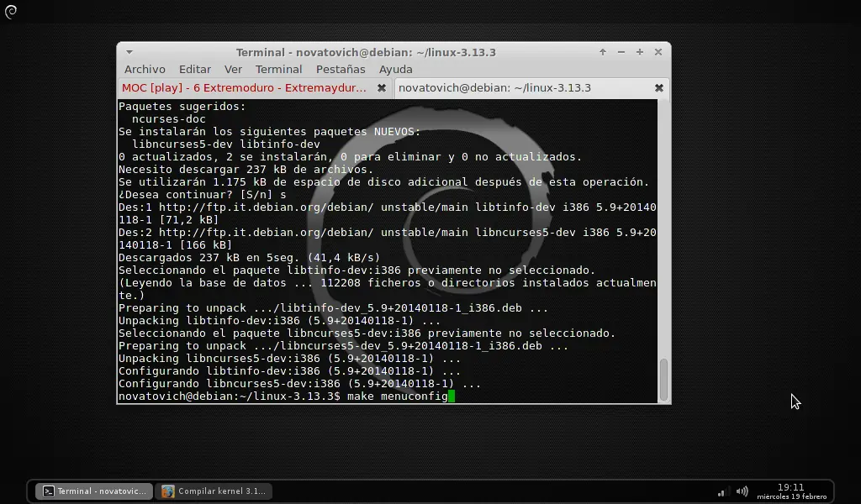Click the 'Paquetes sugeridos:' line

tap(182, 107)
